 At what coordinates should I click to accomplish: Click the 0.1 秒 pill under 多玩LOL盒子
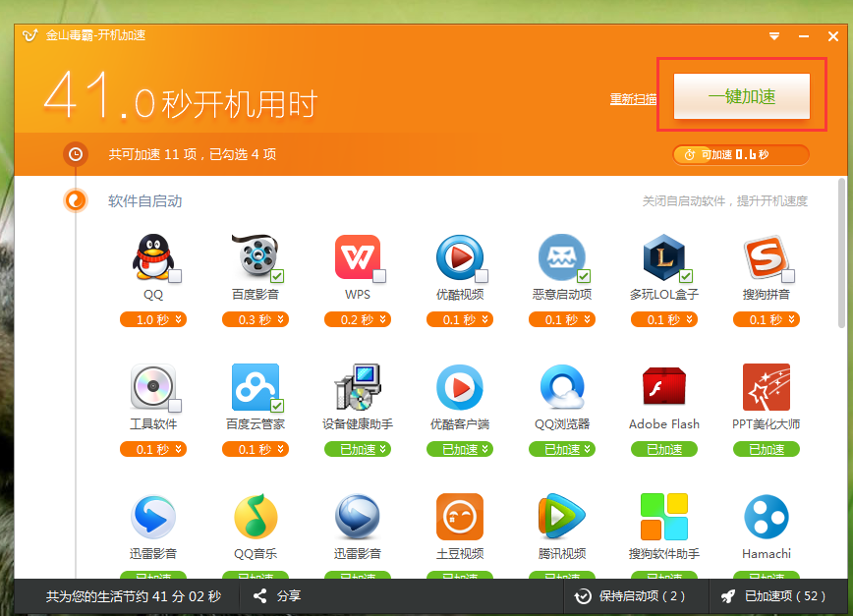[663, 319]
